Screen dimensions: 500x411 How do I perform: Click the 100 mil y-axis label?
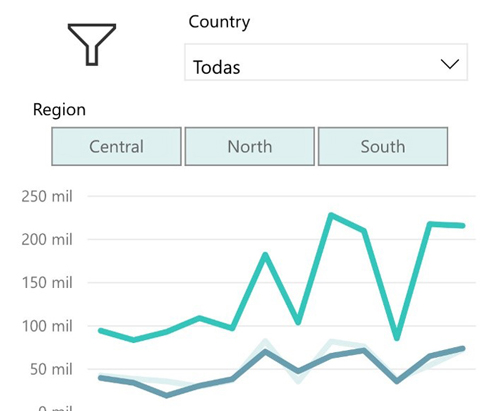click(x=47, y=326)
